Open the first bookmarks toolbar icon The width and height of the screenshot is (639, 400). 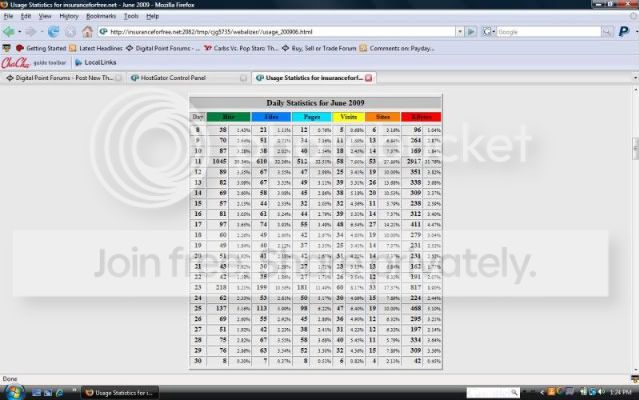coord(7,48)
